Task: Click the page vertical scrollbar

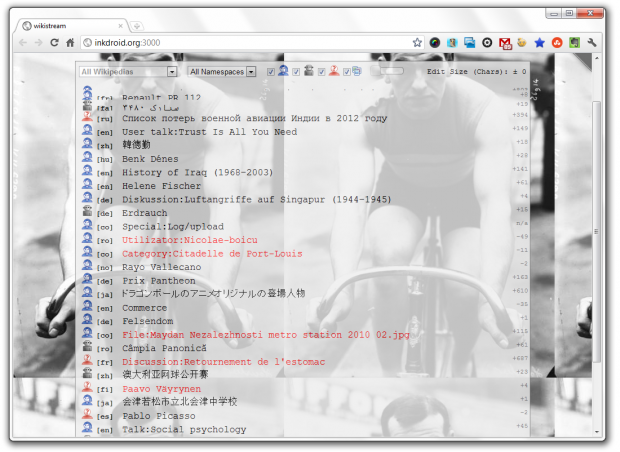Action: [597, 231]
